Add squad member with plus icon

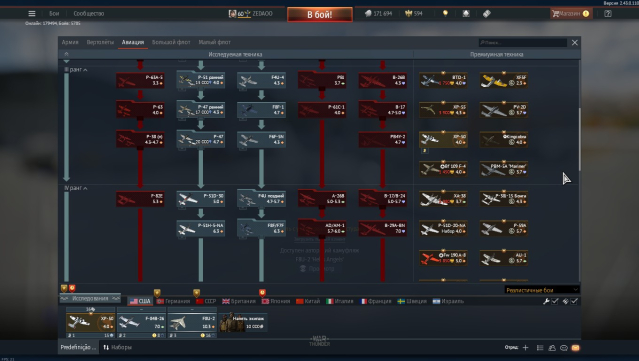coord(525,348)
